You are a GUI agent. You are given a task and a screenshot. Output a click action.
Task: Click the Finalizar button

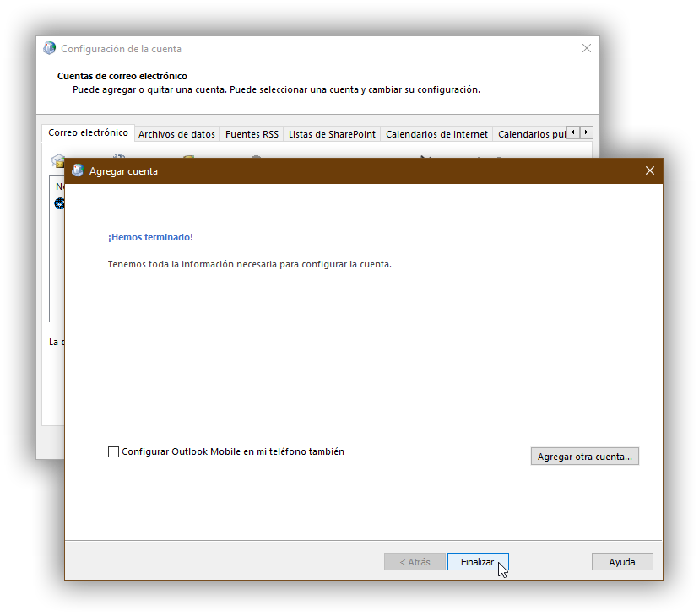[x=477, y=562]
